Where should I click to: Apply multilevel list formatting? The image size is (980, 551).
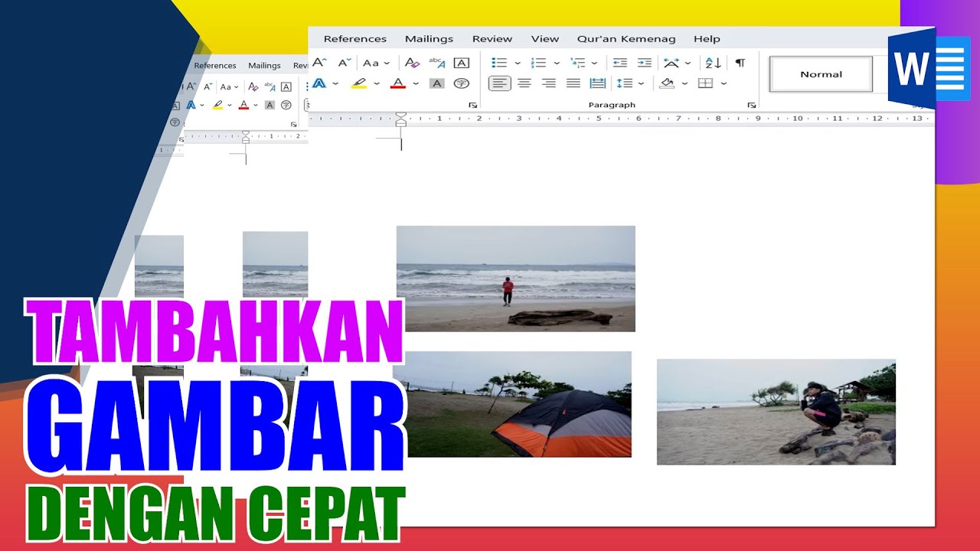[577, 63]
